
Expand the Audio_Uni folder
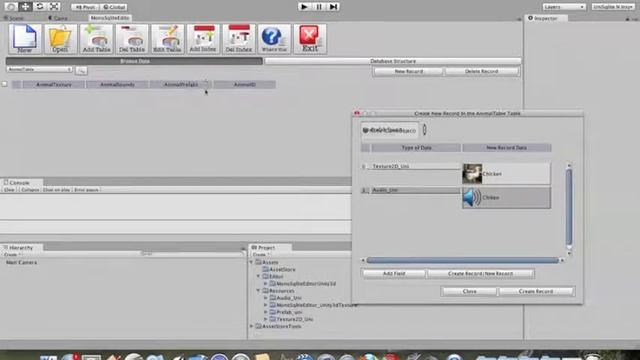click(266, 298)
